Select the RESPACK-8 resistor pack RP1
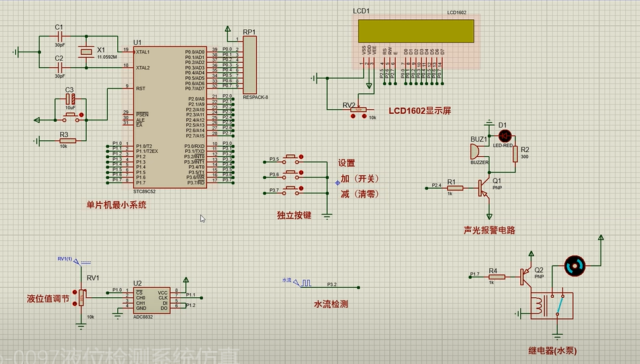The height and width of the screenshot is (364, 640). click(x=250, y=65)
